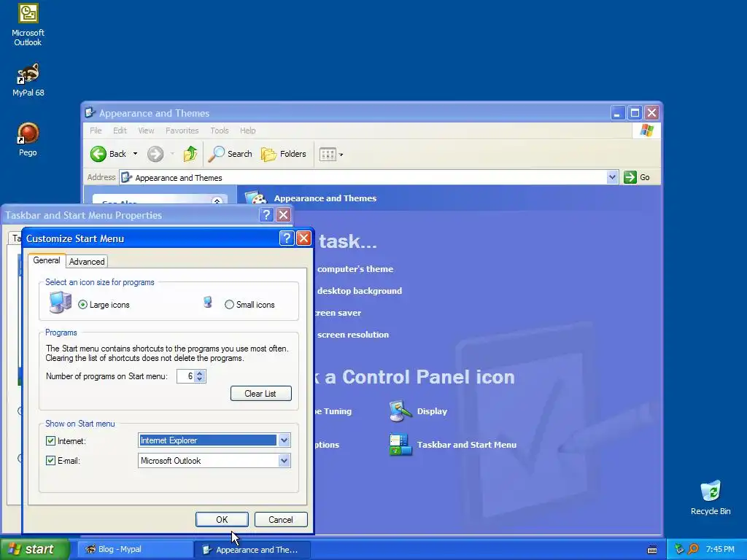Open the Views dropdown arrow
The image size is (747, 560).
(x=341, y=155)
